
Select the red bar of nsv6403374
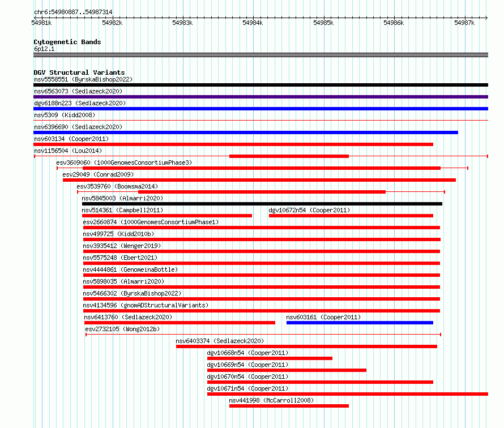click(x=306, y=346)
